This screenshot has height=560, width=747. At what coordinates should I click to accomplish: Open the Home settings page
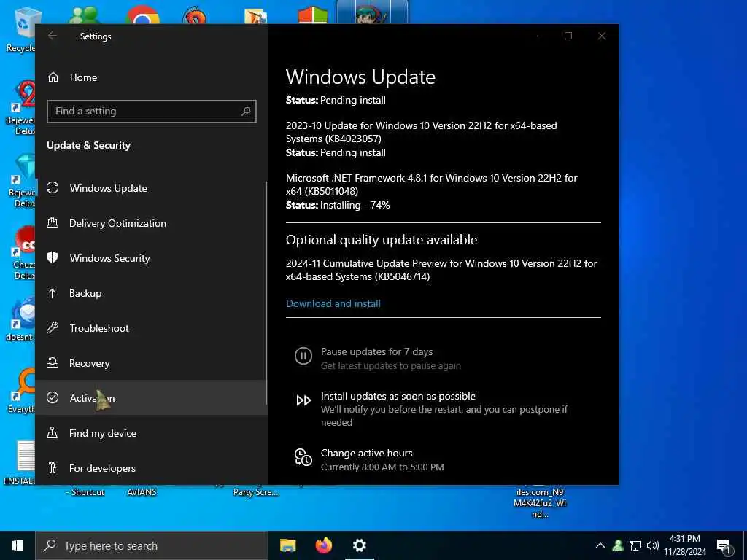(x=152, y=77)
